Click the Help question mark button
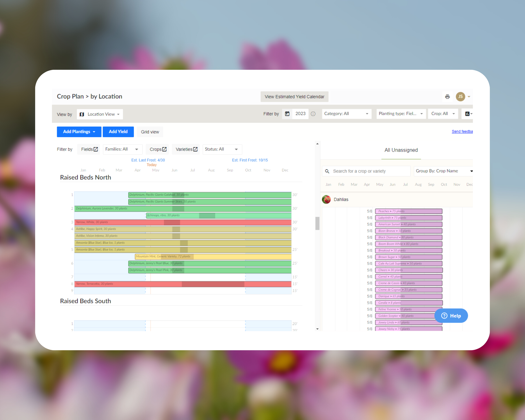The image size is (525, 420). tap(451, 316)
